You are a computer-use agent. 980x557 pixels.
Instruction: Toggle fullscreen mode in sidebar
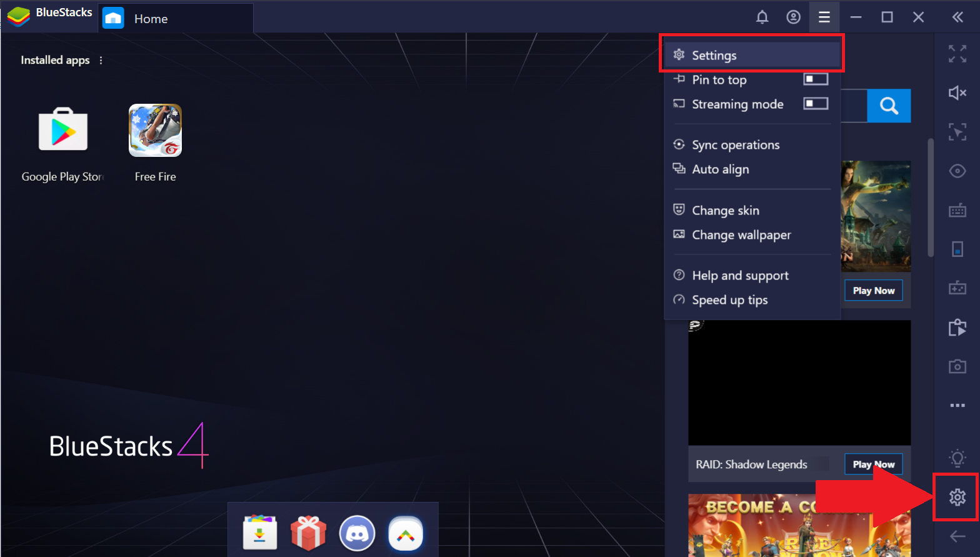pyautogui.click(x=957, y=54)
